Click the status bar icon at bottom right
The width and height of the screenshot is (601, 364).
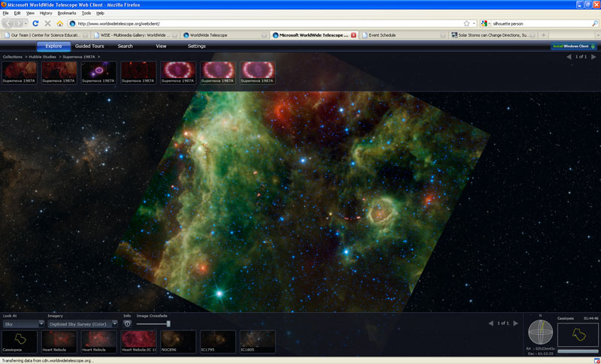pos(596,360)
